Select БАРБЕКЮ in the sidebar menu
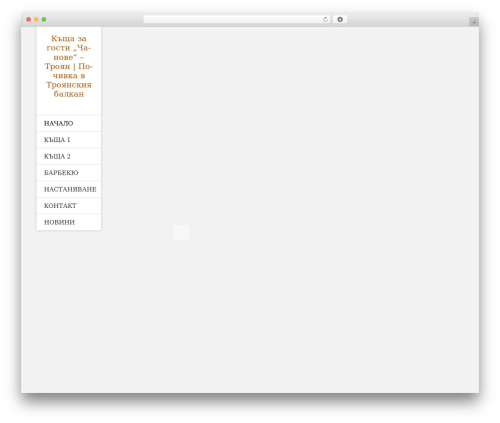500x423 pixels. pos(69,173)
